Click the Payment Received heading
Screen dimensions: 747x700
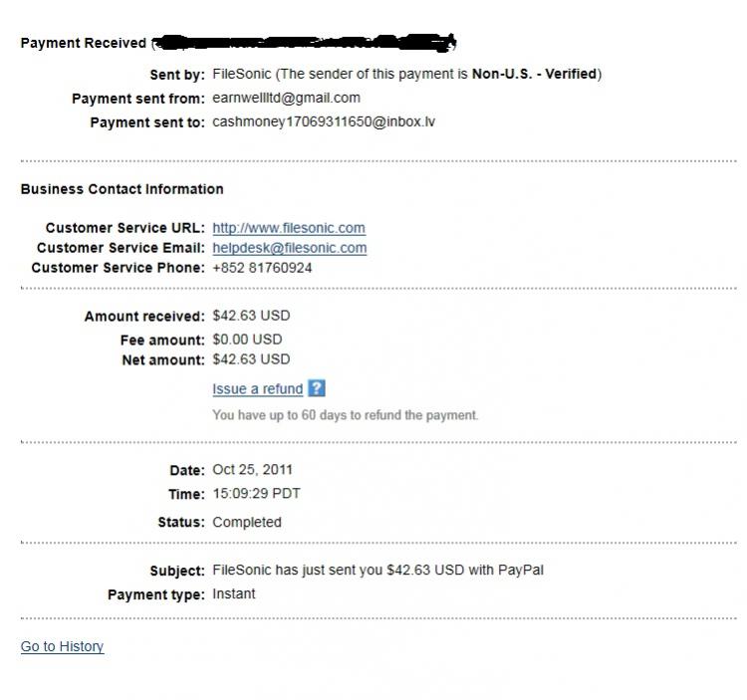pos(84,43)
